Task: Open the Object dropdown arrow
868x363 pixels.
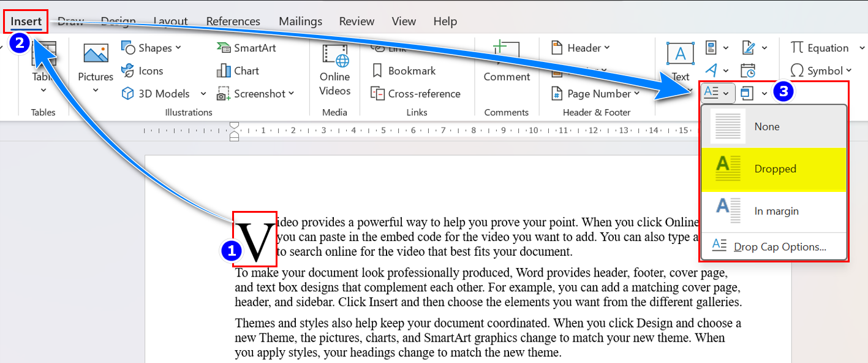Action: (x=764, y=93)
